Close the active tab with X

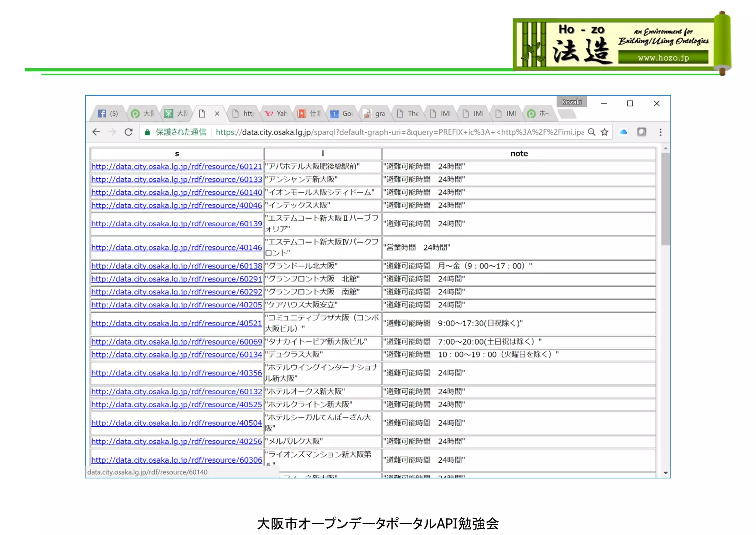pyautogui.click(x=217, y=113)
